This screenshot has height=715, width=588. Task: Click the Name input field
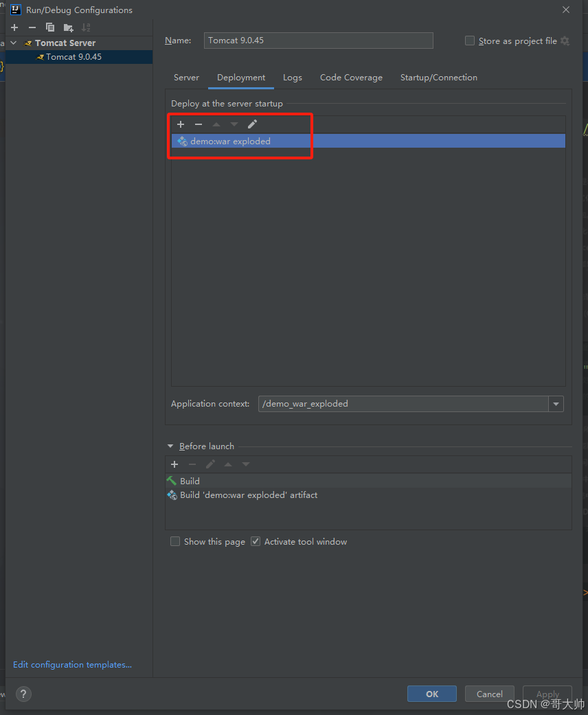point(319,41)
